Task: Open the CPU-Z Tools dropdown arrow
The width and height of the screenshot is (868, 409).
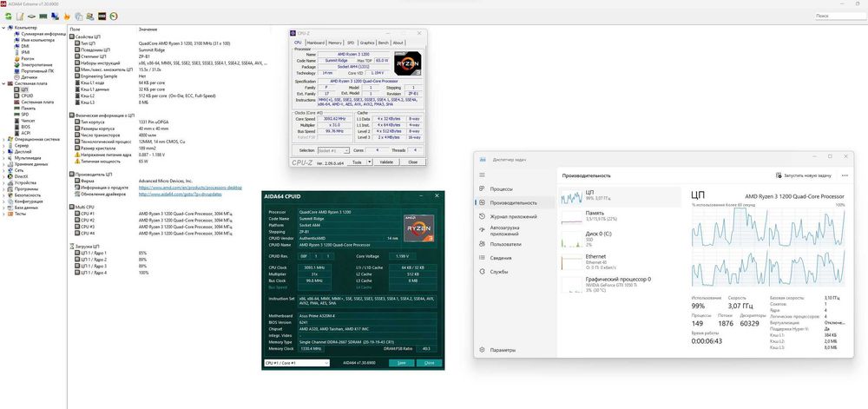Action: (370, 162)
